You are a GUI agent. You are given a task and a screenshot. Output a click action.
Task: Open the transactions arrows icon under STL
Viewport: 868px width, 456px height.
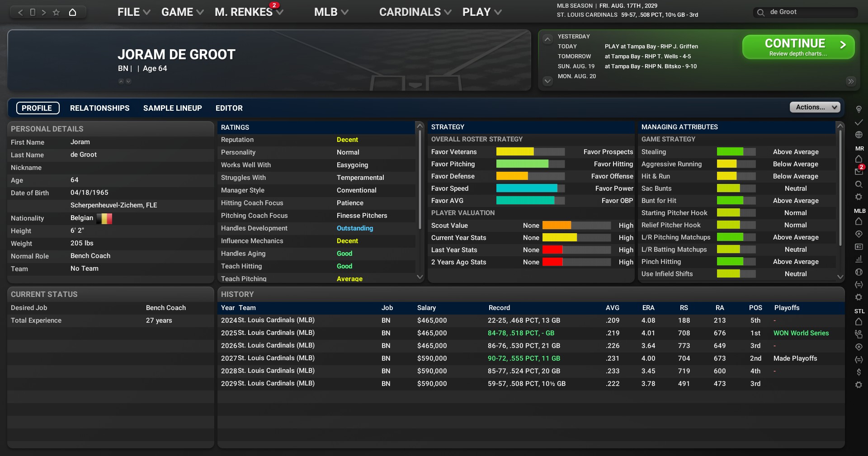[x=859, y=360]
